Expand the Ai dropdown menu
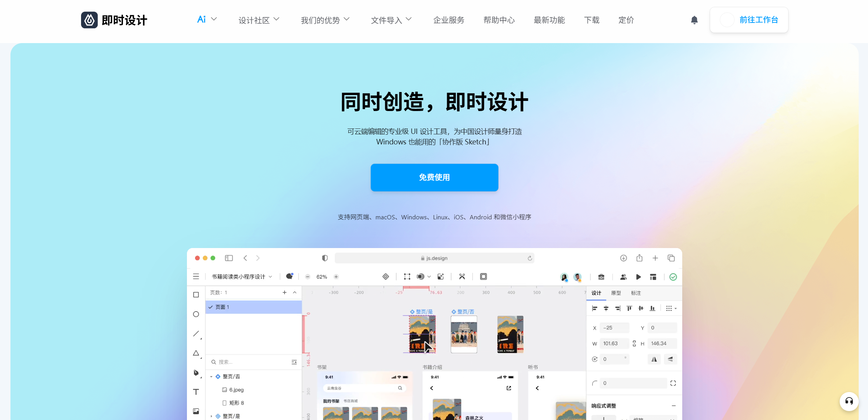 click(207, 19)
